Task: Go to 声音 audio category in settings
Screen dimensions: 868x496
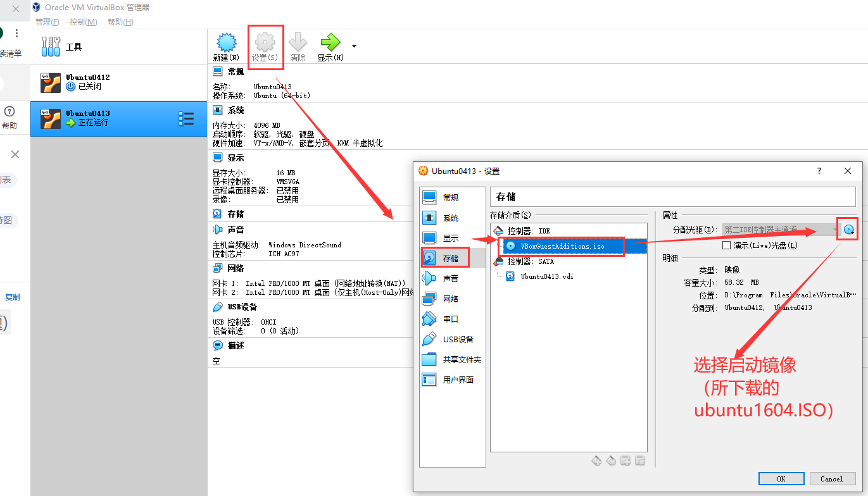Action: point(453,278)
